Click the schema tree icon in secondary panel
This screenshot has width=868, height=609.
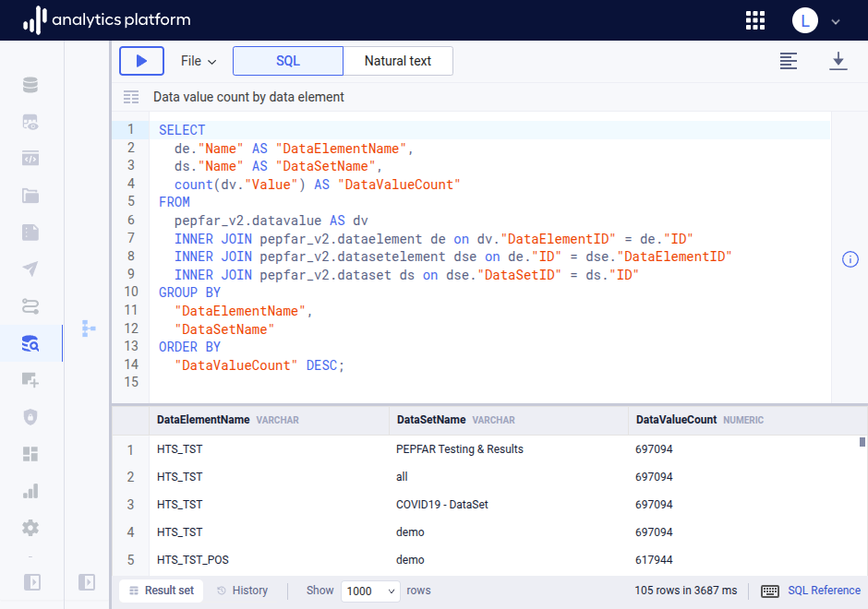pos(89,328)
